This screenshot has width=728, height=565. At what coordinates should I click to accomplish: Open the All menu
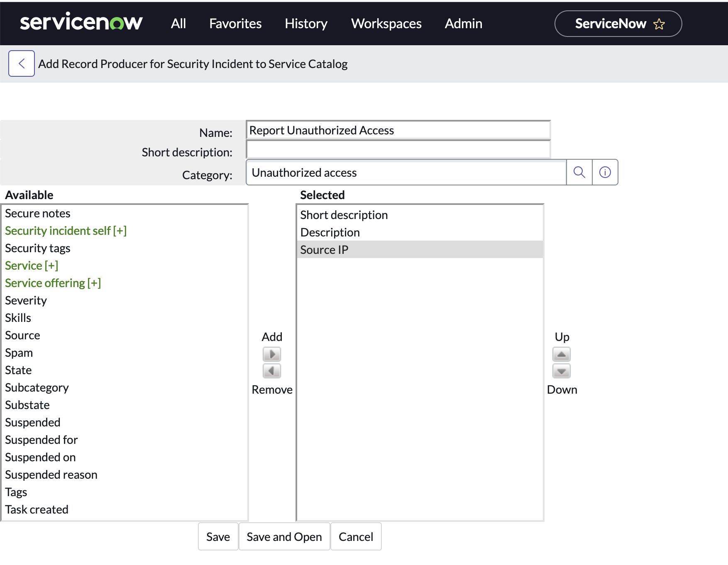[178, 24]
